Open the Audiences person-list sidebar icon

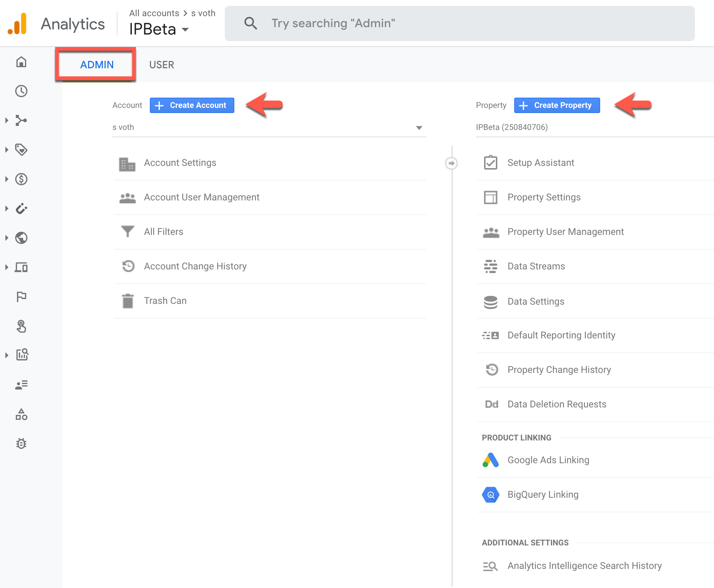tap(21, 385)
